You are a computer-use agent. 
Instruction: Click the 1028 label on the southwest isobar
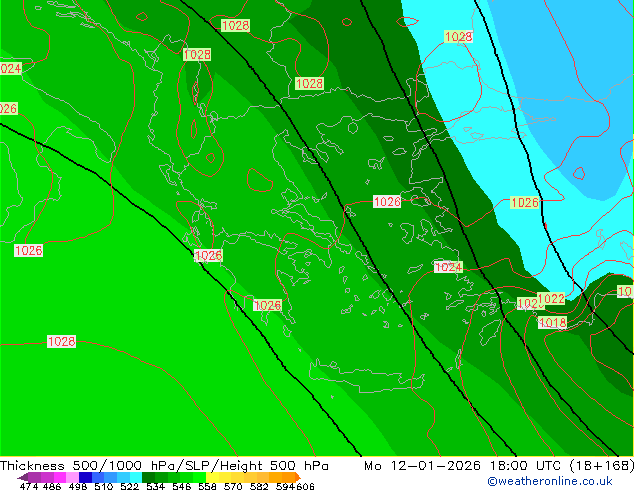(x=61, y=342)
